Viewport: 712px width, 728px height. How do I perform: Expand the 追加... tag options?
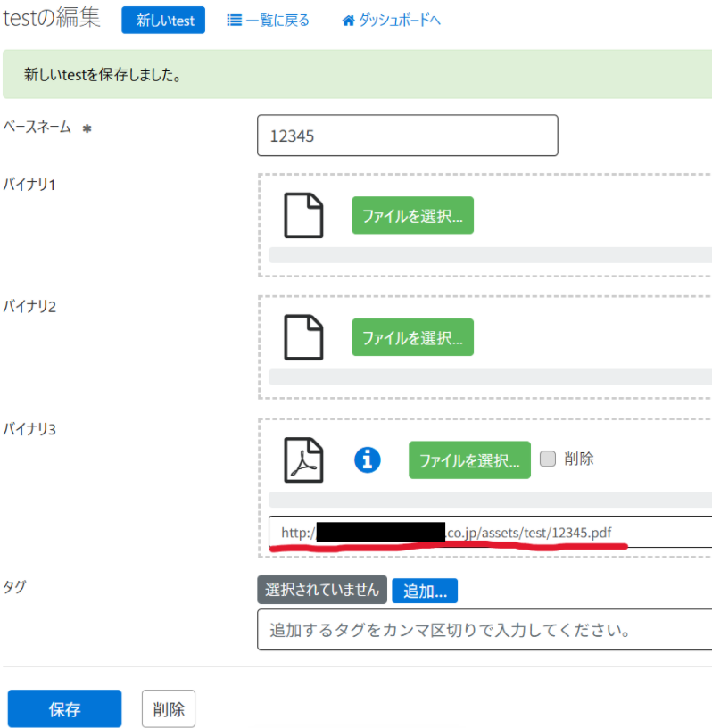425,590
